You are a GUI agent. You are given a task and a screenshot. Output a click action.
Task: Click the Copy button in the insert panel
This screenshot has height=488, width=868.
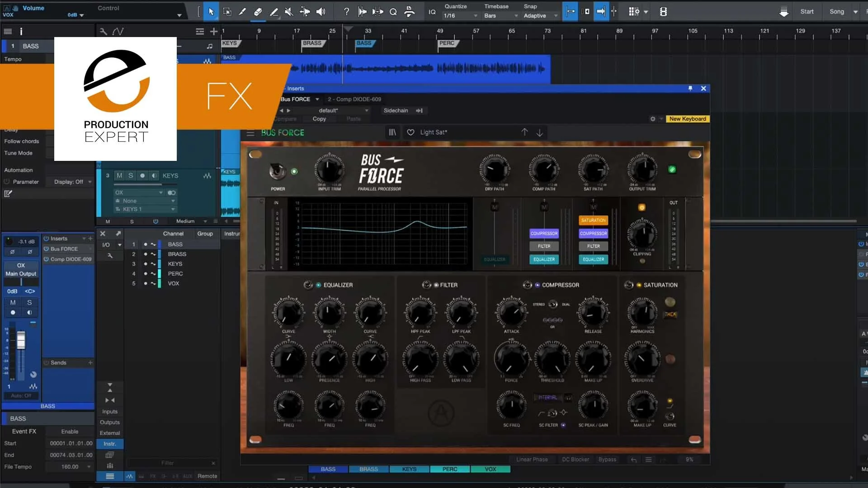319,119
